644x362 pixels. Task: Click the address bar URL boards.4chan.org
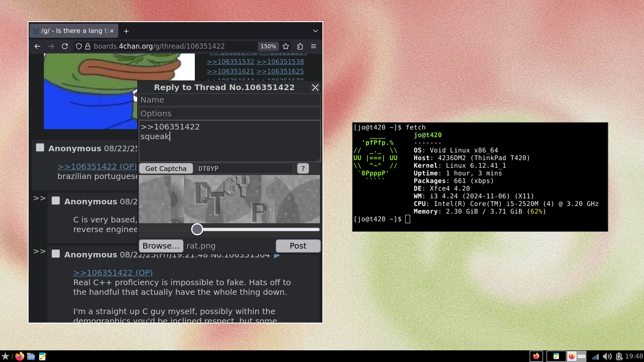(159, 46)
